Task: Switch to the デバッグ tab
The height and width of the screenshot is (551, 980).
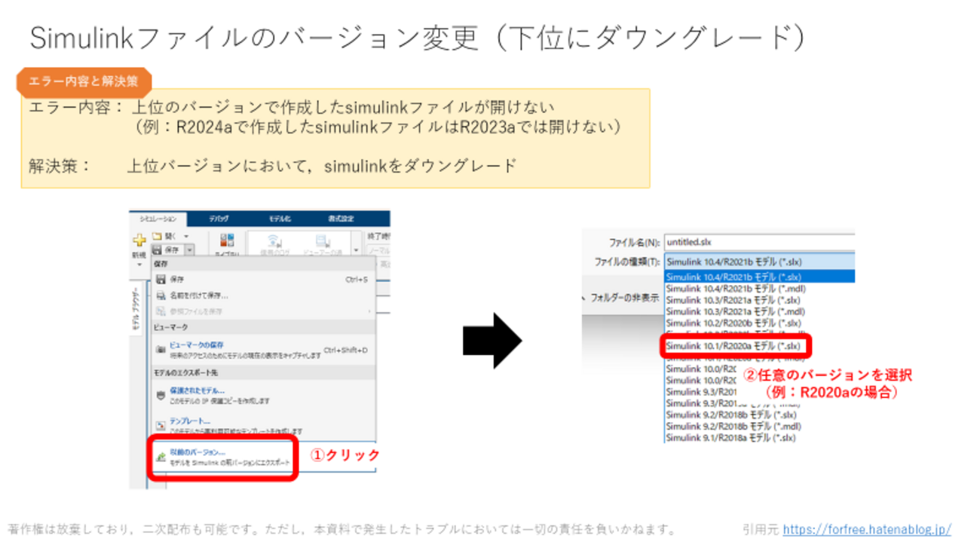Action: coord(219,219)
